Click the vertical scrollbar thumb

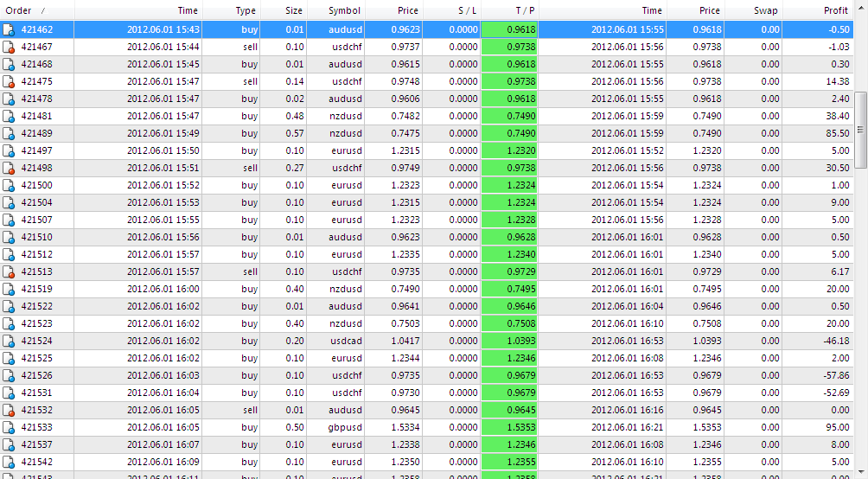coord(860,131)
